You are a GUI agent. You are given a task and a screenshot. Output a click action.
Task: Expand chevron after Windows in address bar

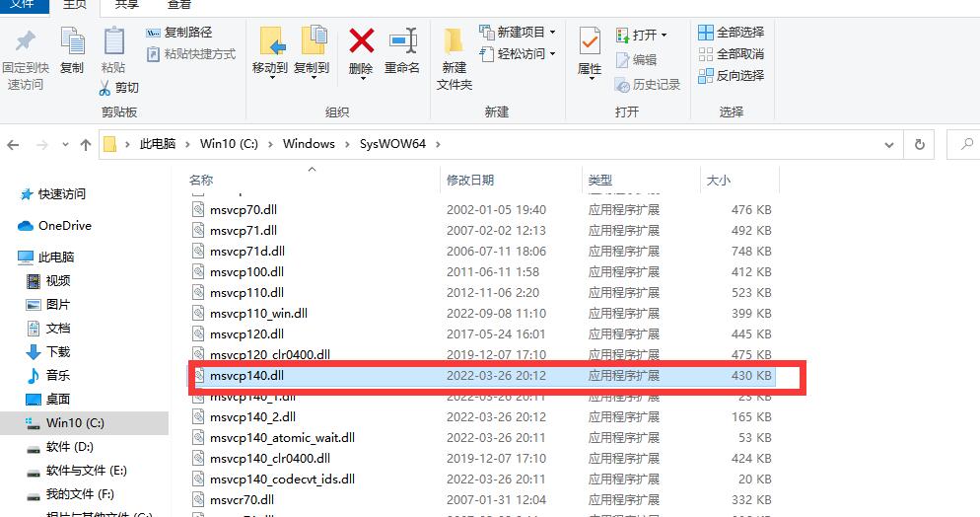(347, 144)
